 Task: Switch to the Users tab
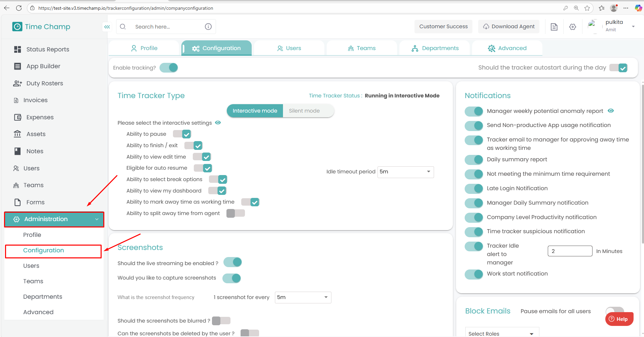click(289, 48)
